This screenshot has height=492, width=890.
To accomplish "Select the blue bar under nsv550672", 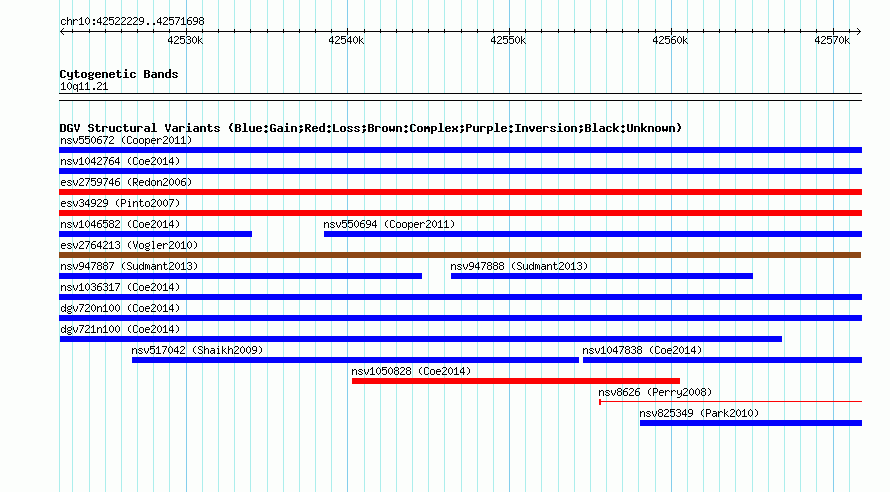I will 460,150.
